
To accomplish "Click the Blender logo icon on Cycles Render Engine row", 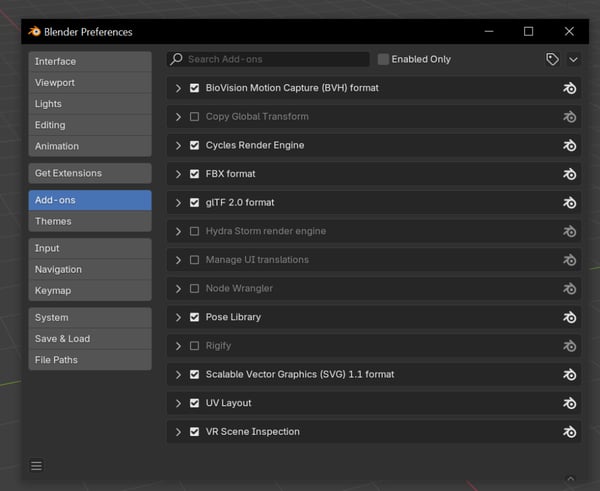I will point(569,146).
